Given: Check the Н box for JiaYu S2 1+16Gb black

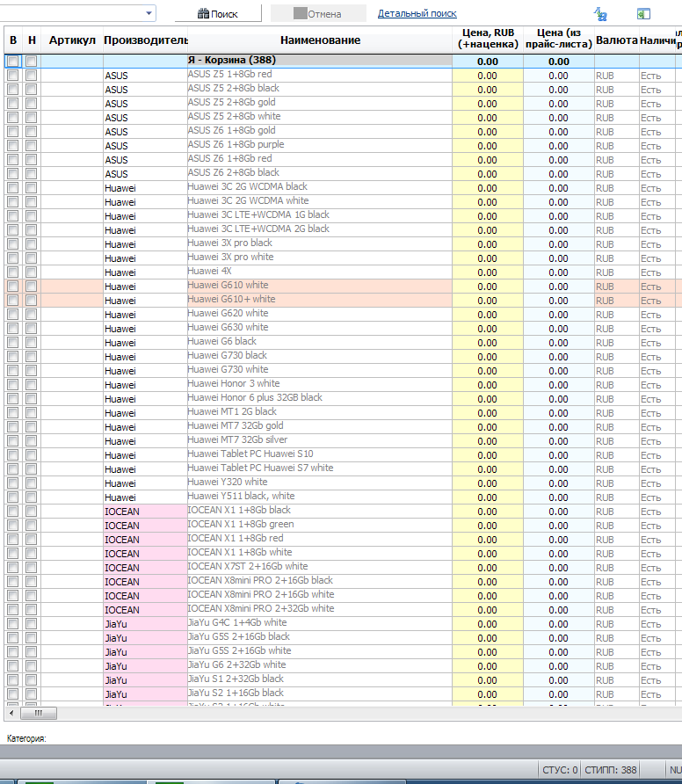Looking at the screenshot, I should (x=32, y=694).
